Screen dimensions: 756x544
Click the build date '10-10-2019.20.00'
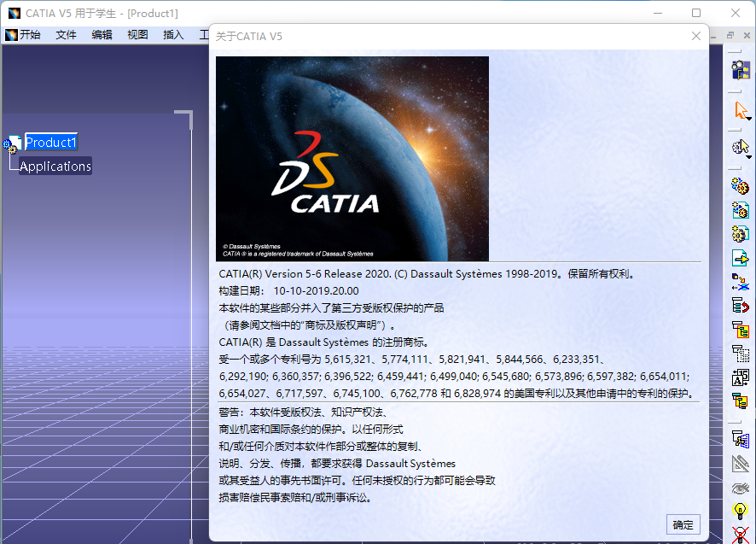(317, 291)
